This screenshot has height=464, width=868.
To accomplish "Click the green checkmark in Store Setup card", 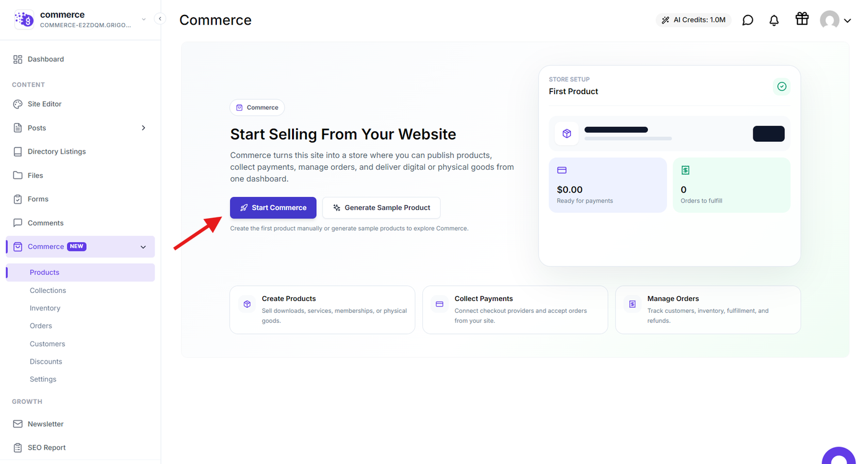I will pos(782,87).
